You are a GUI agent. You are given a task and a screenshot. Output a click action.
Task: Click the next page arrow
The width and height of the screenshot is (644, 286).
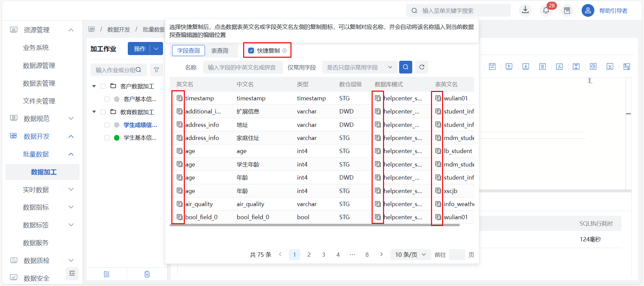tap(381, 254)
